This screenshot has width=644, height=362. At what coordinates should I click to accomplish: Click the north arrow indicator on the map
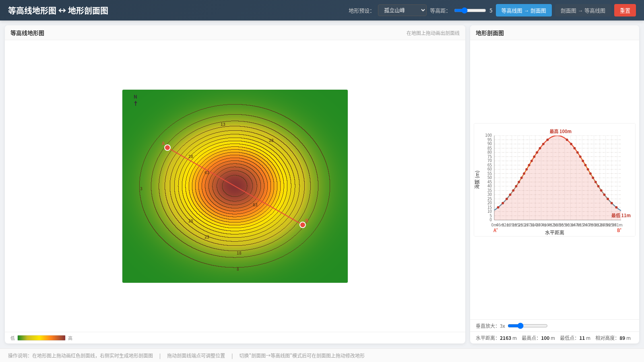pyautogui.click(x=136, y=100)
